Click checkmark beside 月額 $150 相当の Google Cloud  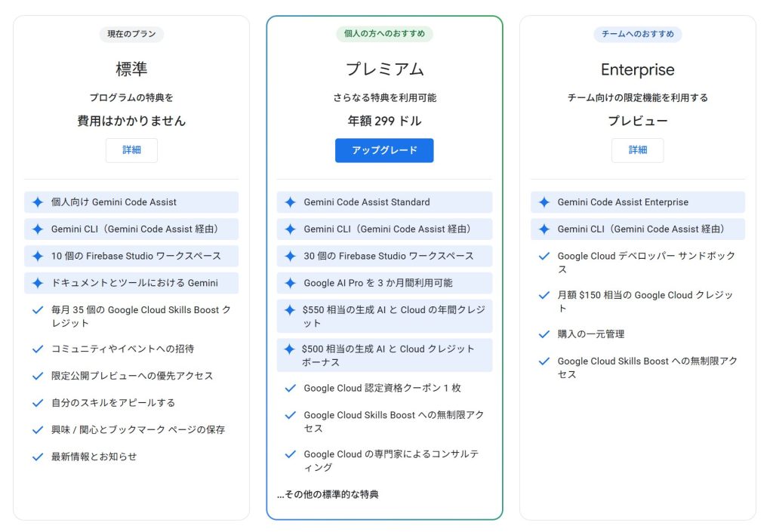544,295
